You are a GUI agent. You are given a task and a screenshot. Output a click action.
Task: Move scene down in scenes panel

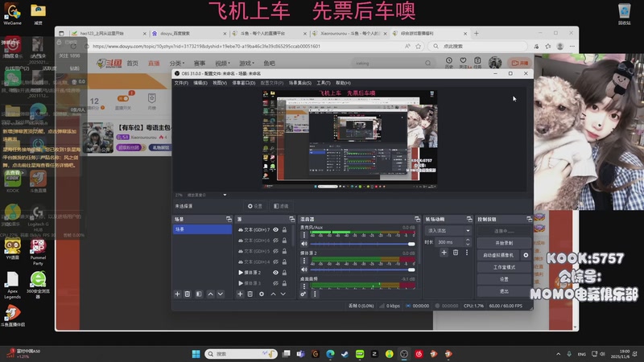pyautogui.click(x=221, y=294)
